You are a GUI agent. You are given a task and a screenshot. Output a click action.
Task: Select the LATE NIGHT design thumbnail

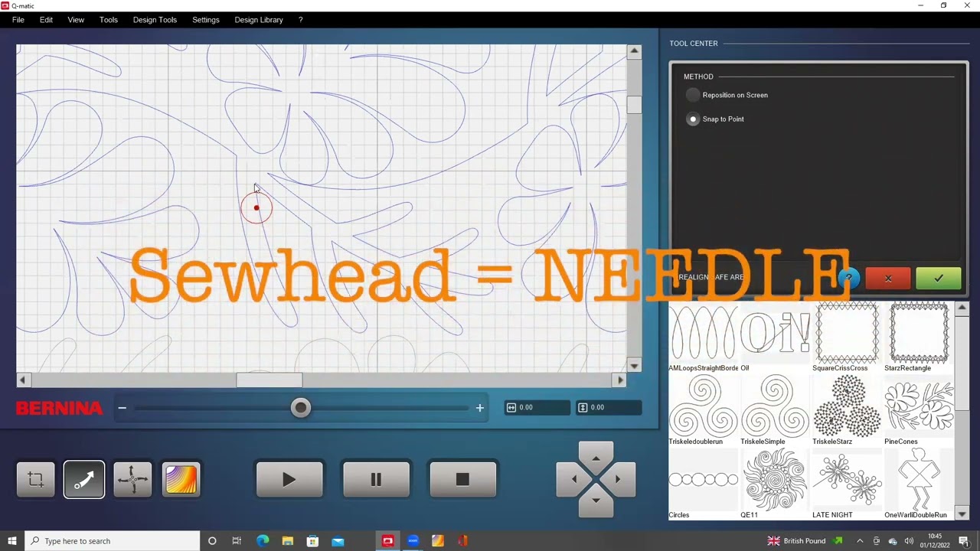(x=847, y=480)
